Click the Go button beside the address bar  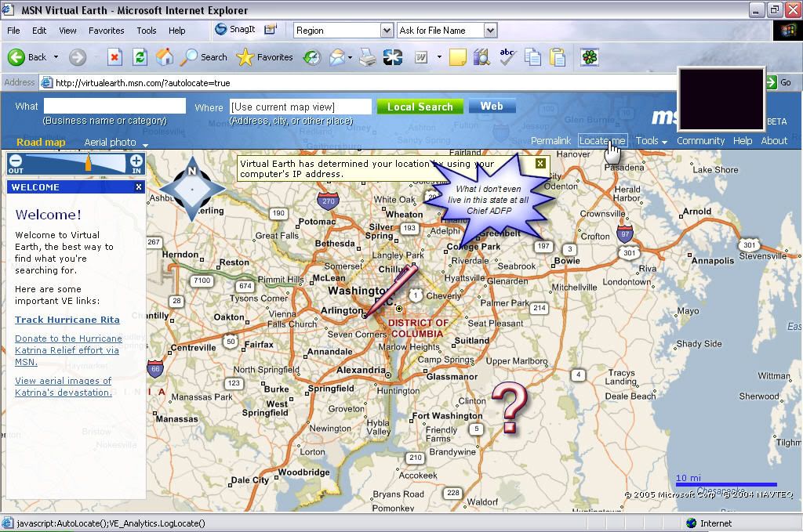(779, 82)
